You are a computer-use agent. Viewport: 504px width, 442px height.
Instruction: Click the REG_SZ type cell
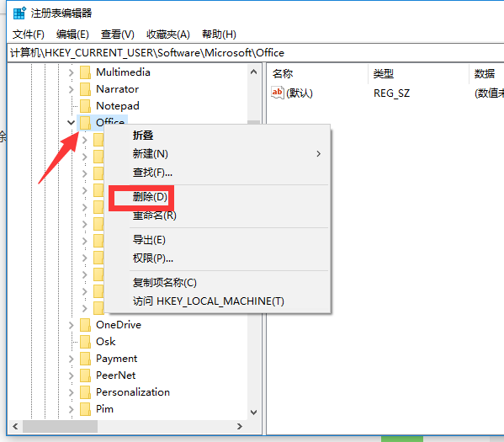[391, 93]
